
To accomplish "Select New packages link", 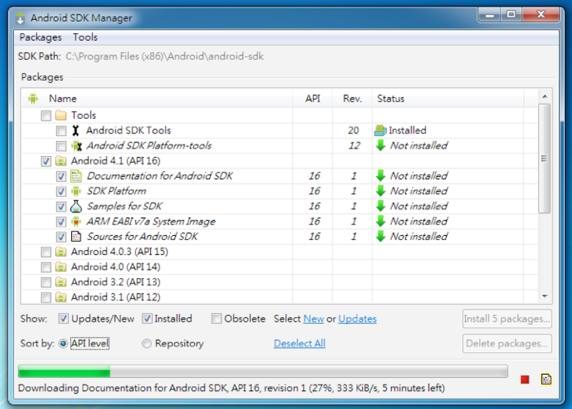I will (313, 319).
